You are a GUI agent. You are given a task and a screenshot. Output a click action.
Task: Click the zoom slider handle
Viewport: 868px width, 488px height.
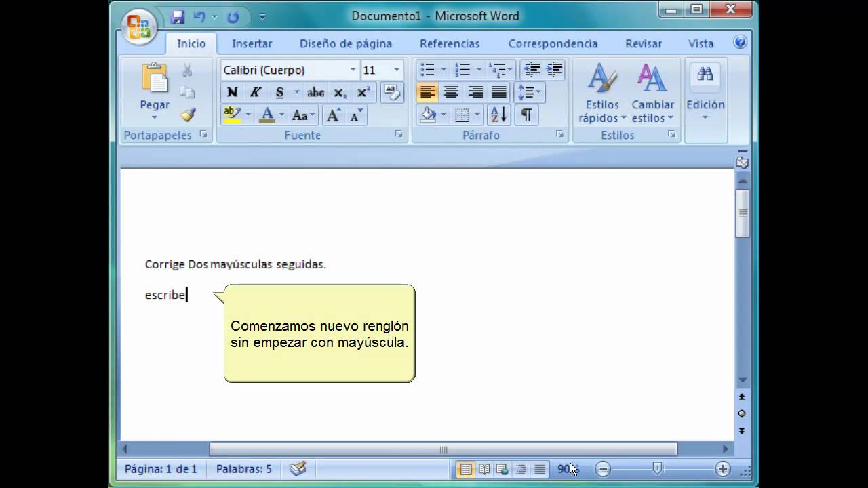click(x=657, y=468)
